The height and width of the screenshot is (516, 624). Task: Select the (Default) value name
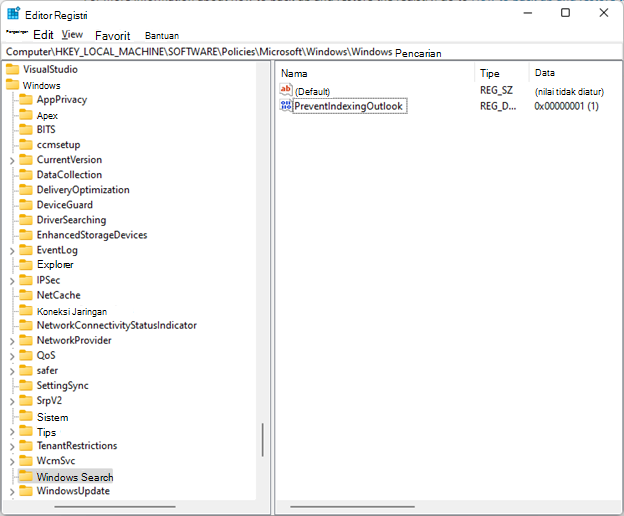point(312,92)
